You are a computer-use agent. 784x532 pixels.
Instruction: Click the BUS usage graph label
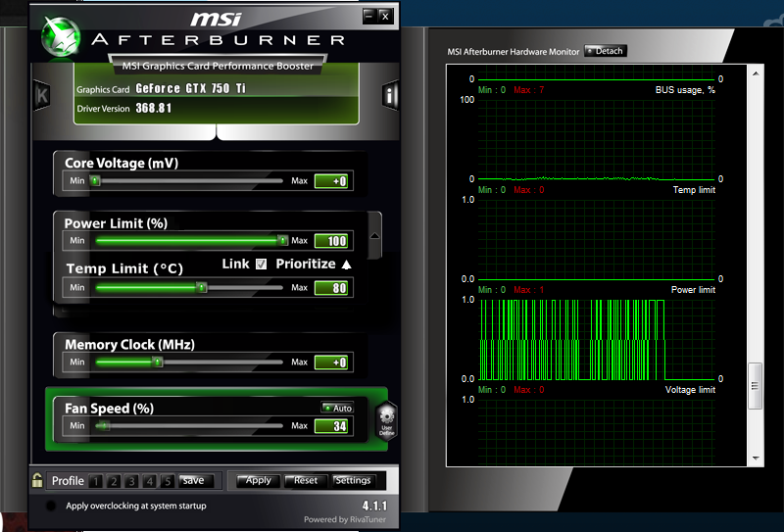point(685,90)
